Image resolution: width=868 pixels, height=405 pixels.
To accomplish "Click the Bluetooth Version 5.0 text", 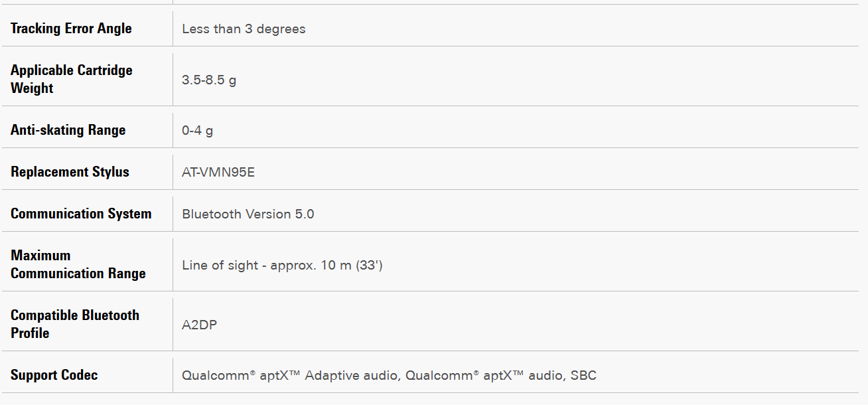I will point(248,214).
